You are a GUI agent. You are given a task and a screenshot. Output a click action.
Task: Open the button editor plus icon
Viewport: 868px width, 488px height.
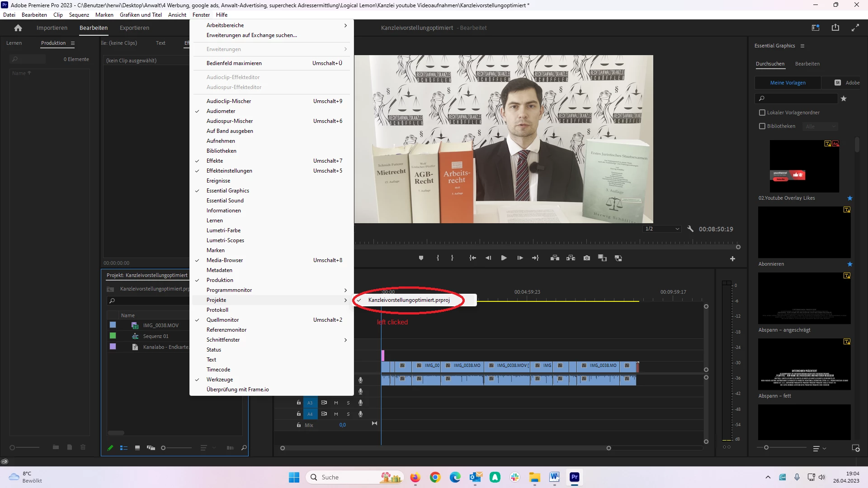tap(732, 258)
